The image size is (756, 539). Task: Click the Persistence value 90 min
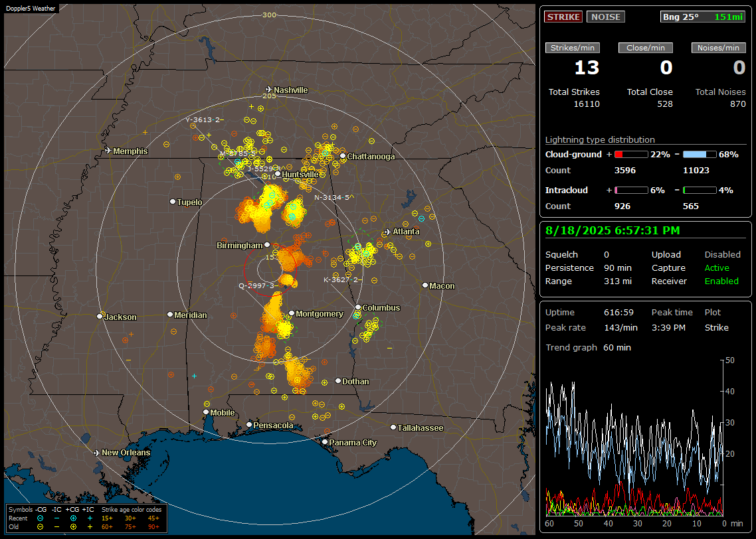(618, 268)
